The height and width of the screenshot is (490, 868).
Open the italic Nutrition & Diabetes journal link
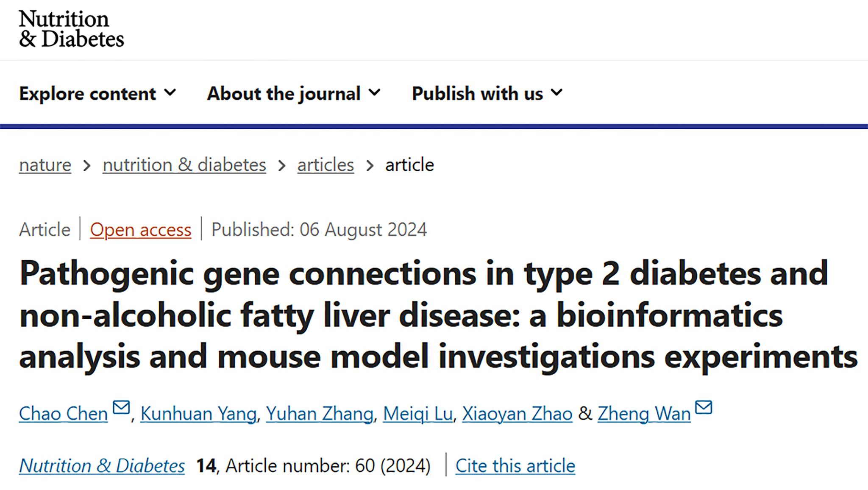point(102,466)
